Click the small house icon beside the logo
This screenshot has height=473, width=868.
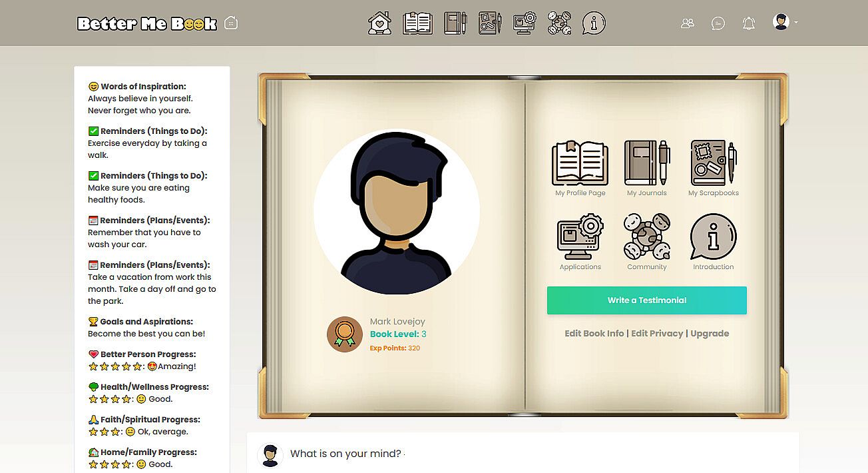coord(231,23)
